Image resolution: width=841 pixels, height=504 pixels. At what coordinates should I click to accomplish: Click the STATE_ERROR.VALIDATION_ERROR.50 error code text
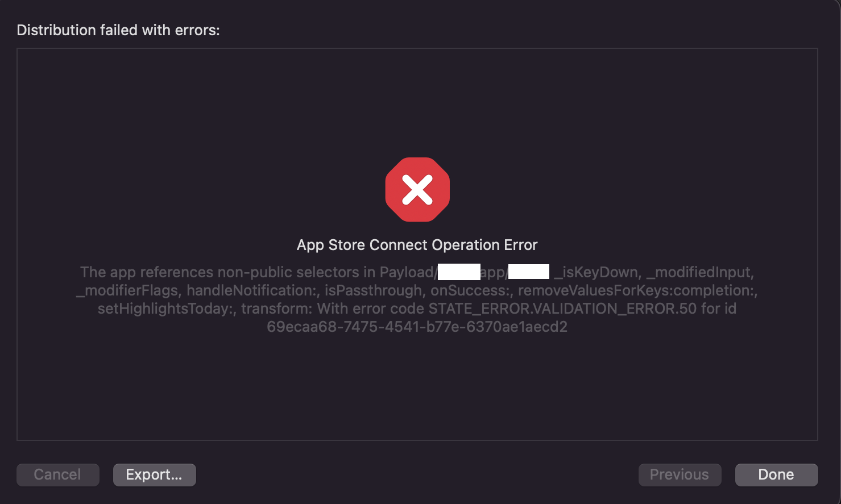pos(562,309)
